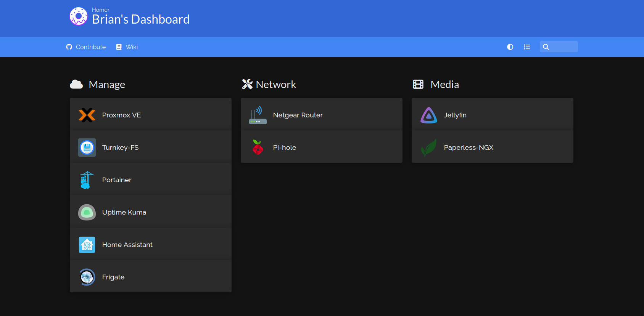
Task: Click the magnifier search icon
Action: click(546, 47)
